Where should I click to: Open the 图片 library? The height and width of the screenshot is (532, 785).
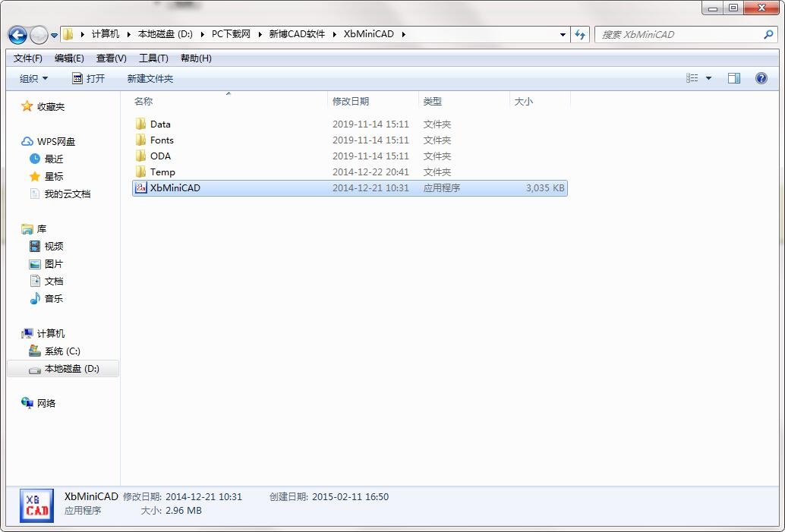[54, 264]
